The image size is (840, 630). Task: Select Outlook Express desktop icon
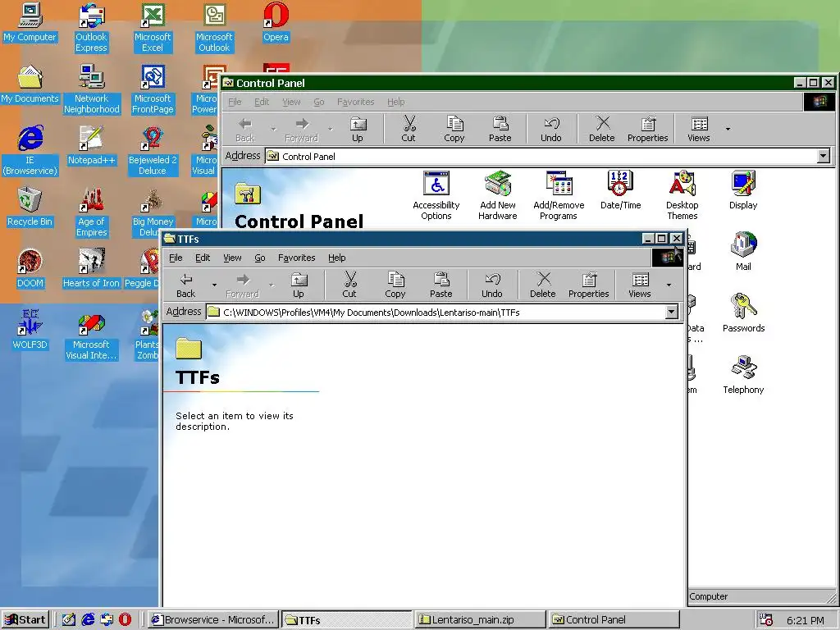[x=91, y=28]
